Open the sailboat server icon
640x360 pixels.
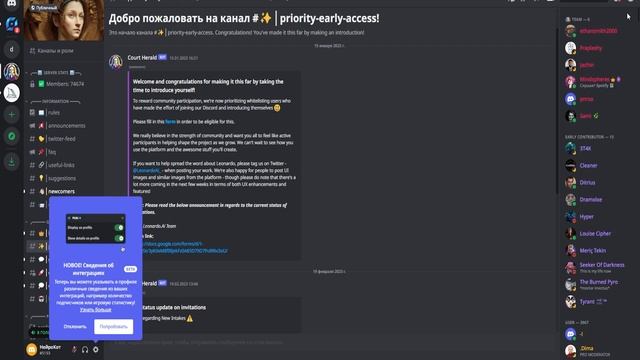[11, 93]
